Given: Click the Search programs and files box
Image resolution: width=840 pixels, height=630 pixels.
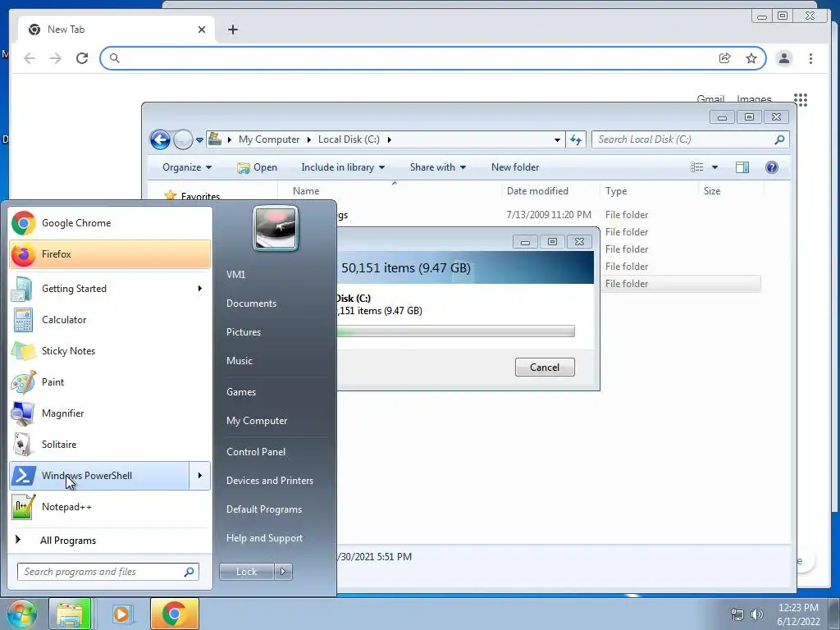Looking at the screenshot, I should point(107,572).
